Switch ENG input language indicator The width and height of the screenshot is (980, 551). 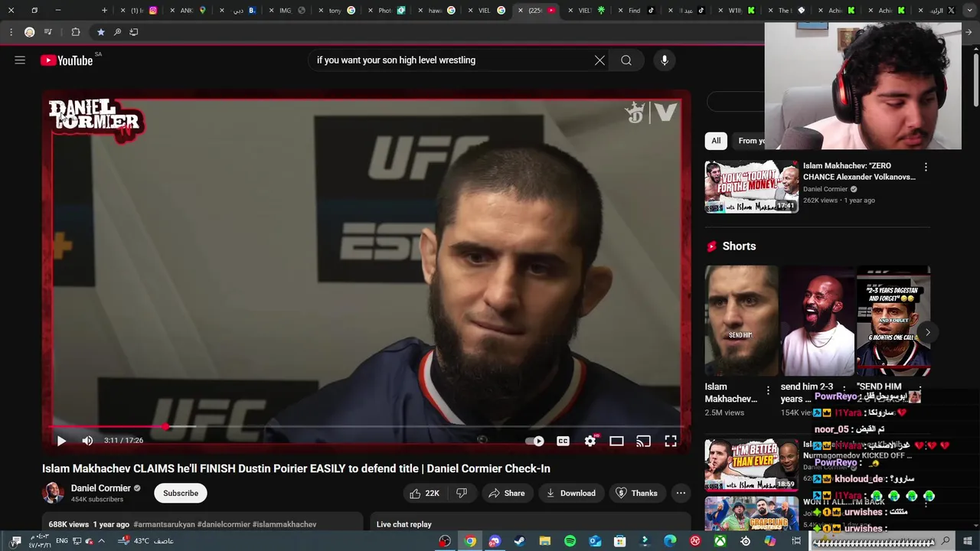coord(62,541)
